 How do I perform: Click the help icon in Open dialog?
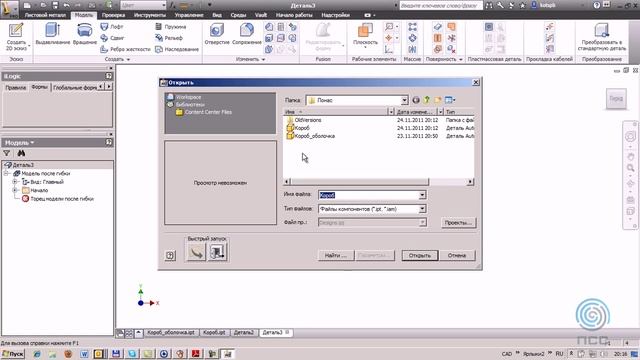coord(170,256)
